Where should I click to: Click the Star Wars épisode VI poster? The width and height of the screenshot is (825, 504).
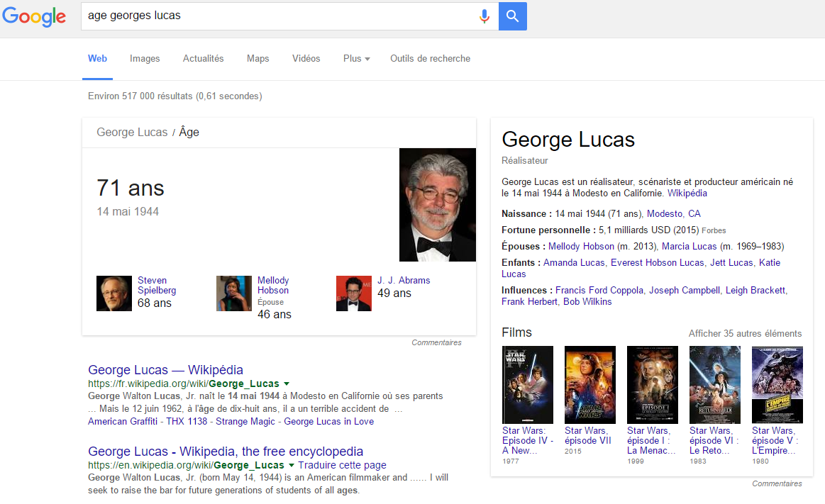click(x=715, y=385)
